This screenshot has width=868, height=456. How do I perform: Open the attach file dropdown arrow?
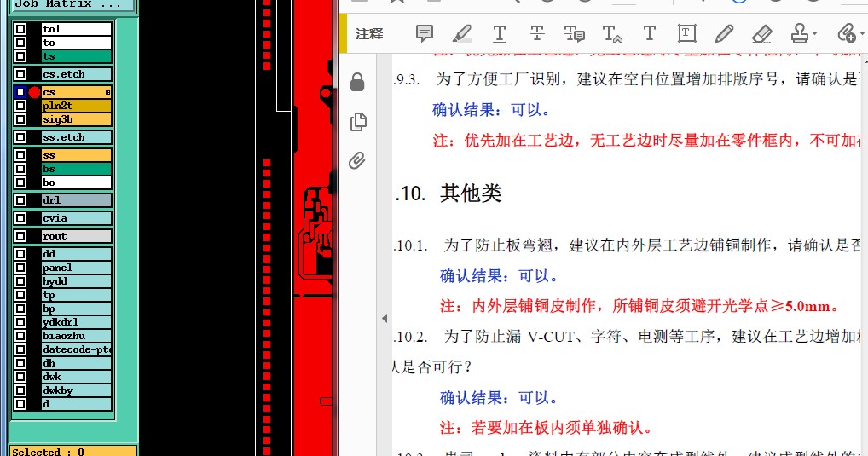click(x=862, y=34)
